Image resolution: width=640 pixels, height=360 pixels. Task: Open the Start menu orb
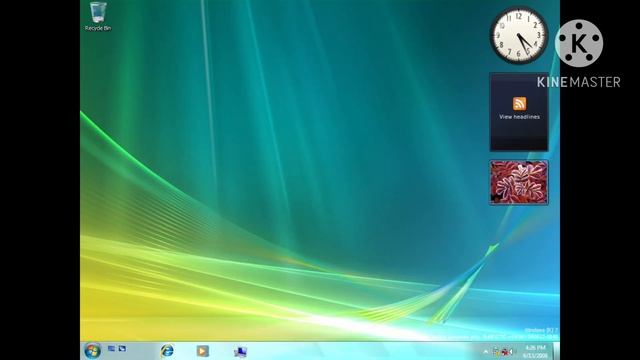coord(92,351)
